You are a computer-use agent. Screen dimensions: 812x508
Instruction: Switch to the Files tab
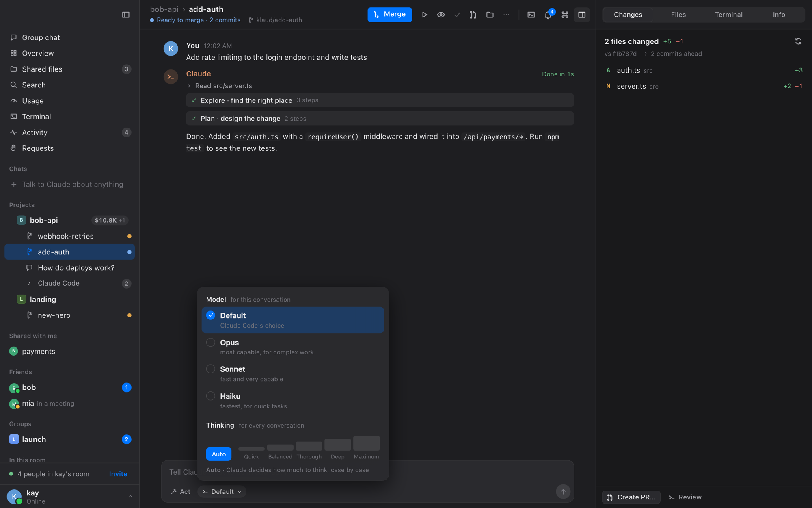(678, 15)
